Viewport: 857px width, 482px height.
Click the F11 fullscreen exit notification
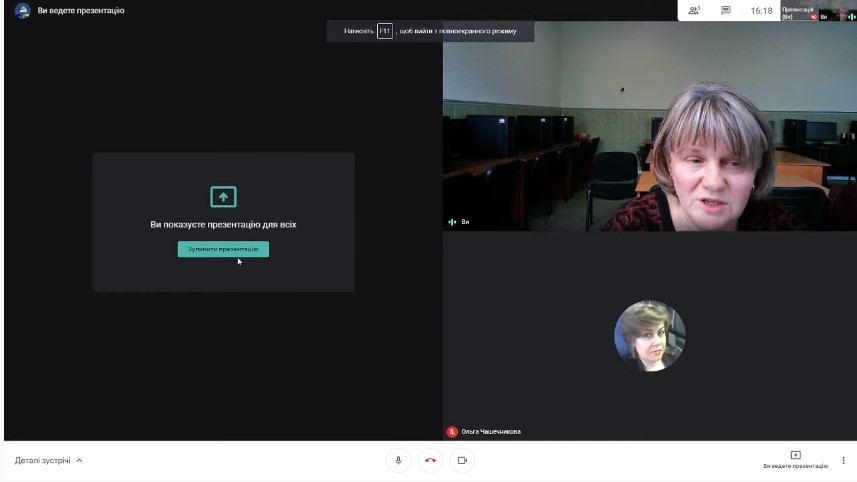point(430,31)
